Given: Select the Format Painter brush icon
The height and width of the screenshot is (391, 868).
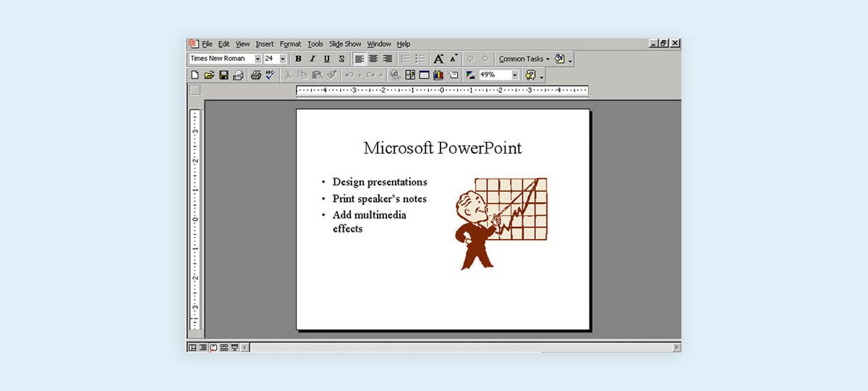Looking at the screenshot, I should (x=331, y=75).
